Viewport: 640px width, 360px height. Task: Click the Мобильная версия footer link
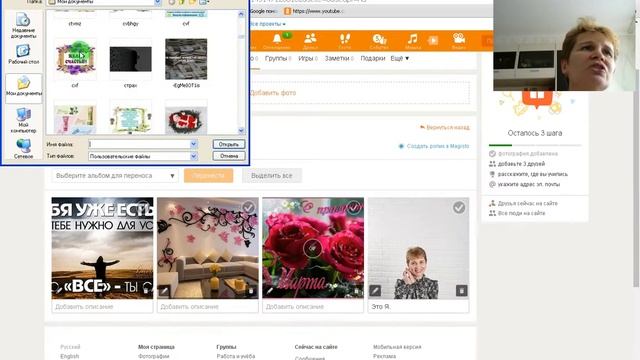click(x=397, y=347)
